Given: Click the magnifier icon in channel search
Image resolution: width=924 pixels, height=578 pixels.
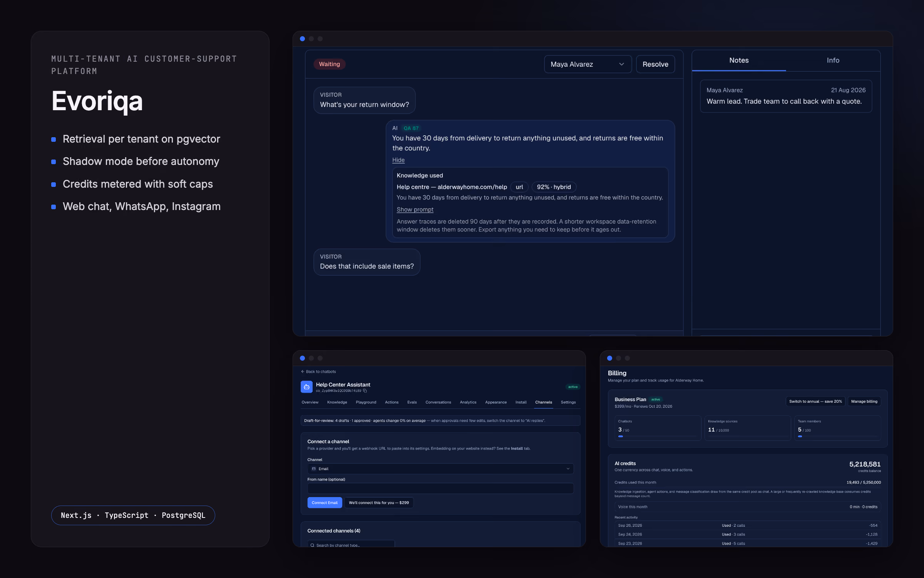Looking at the screenshot, I should 312,545.
